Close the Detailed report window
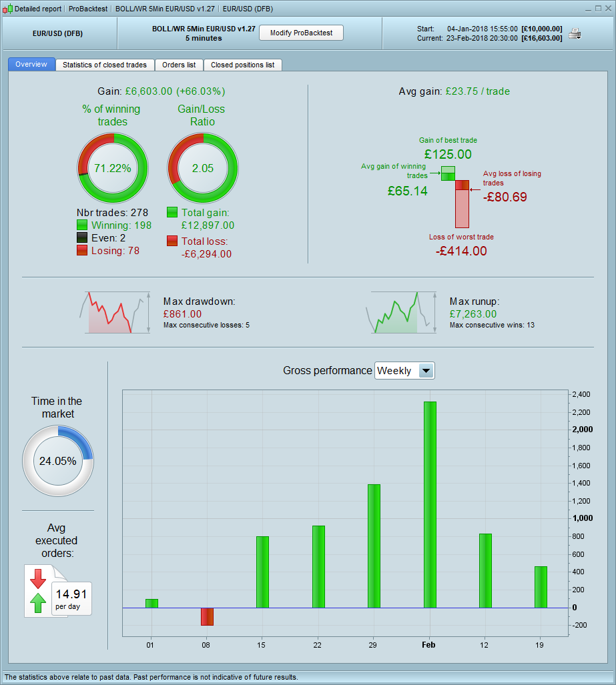This screenshot has width=616, height=685. click(x=608, y=8)
